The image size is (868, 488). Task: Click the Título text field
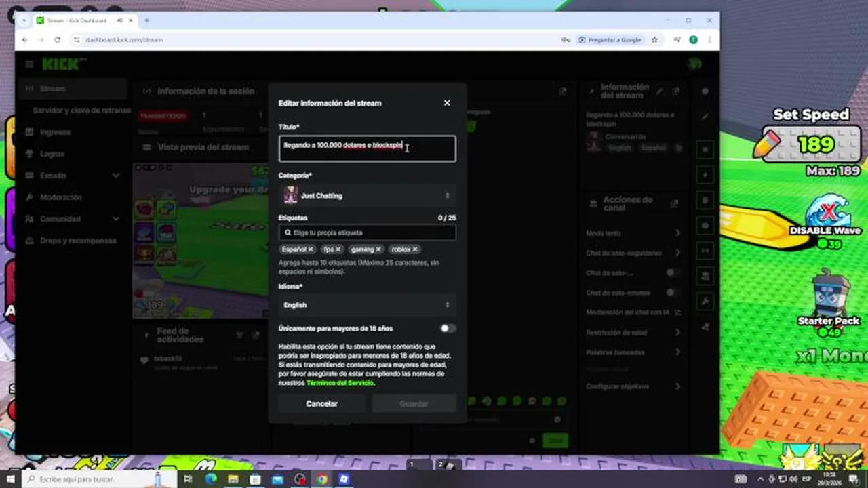[x=367, y=148]
